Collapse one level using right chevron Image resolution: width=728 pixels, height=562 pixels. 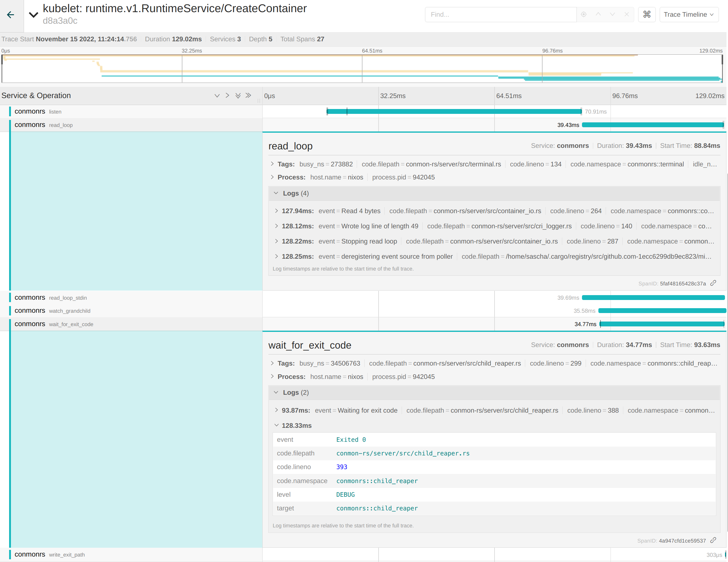point(227,96)
